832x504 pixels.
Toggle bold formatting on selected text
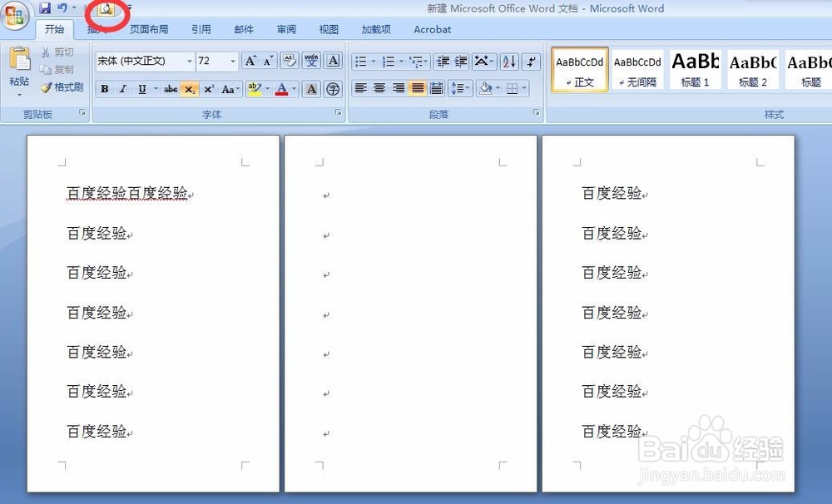tap(105, 89)
